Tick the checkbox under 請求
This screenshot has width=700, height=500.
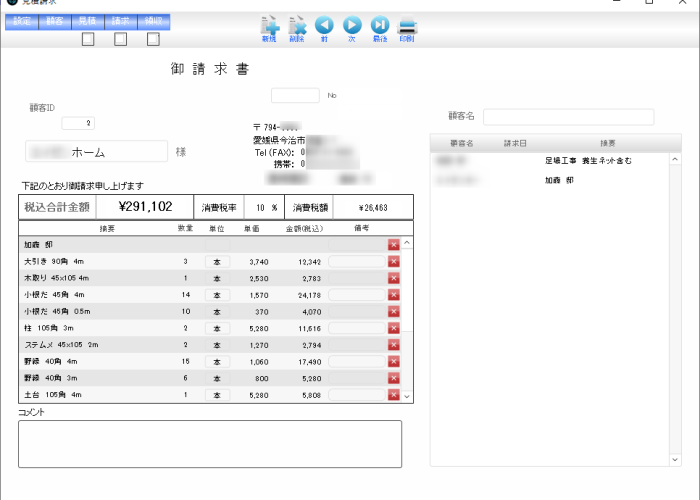(121, 39)
